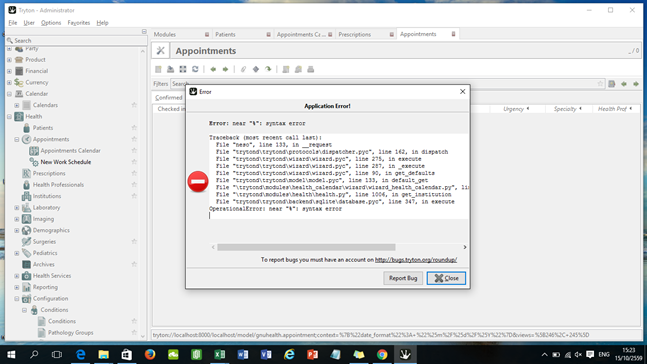Image resolution: width=647 pixels, height=364 pixels.
Task: Toggle favorite star for Prescriptions
Action: click(134, 173)
